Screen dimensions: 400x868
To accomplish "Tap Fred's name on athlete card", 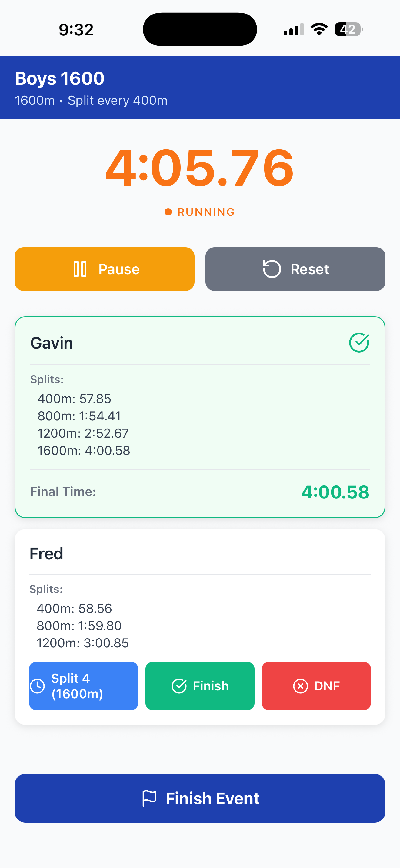I will tap(46, 554).
